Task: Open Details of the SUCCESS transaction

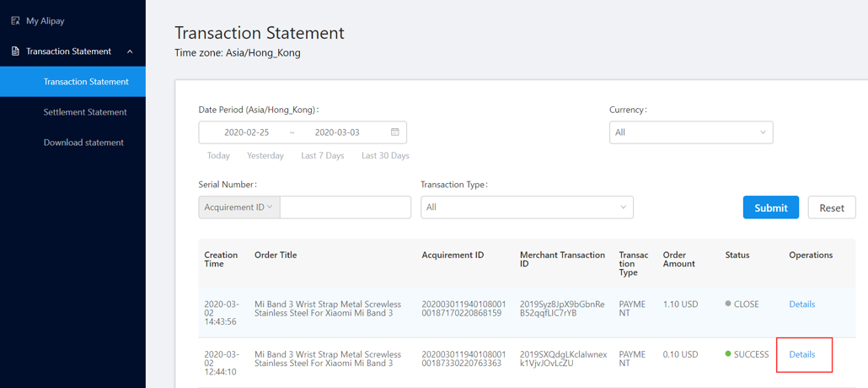Action: [x=801, y=354]
